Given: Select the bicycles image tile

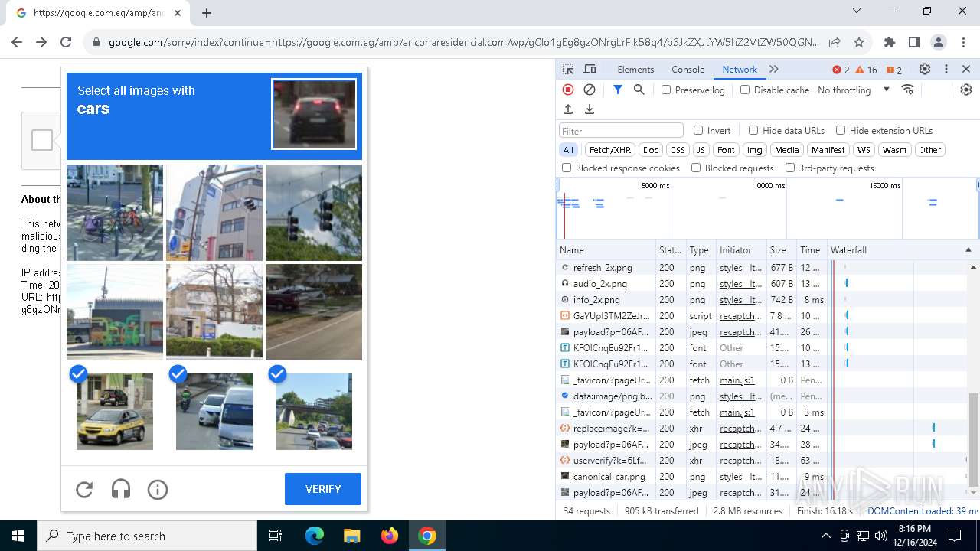Looking at the screenshot, I should pyautogui.click(x=115, y=213).
